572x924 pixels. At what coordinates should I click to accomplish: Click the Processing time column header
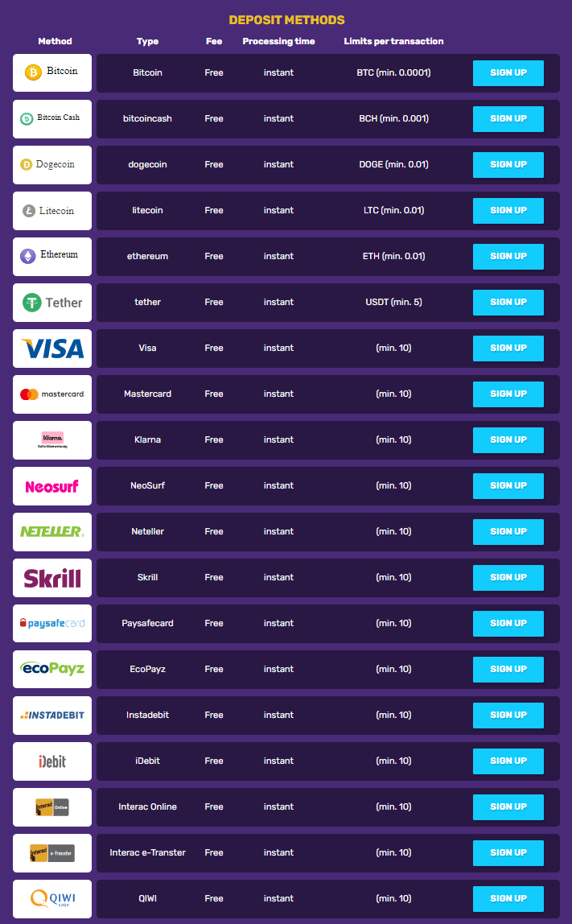pos(278,41)
